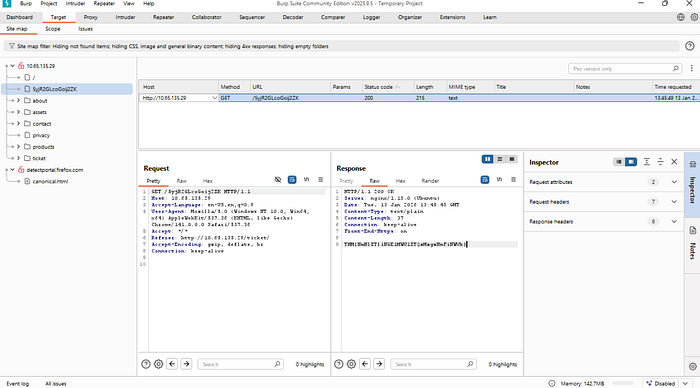Go to previous match in Response
Viewport: 700px width, 388px height.
[365, 364]
